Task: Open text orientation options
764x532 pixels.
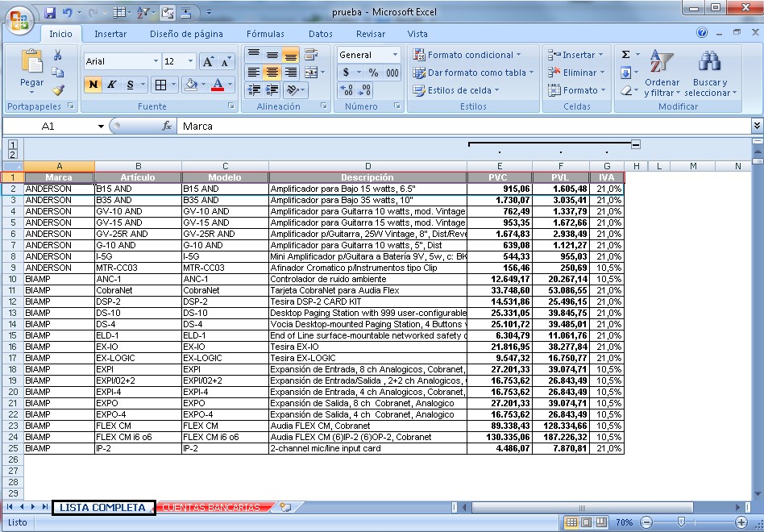Action: point(295,90)
